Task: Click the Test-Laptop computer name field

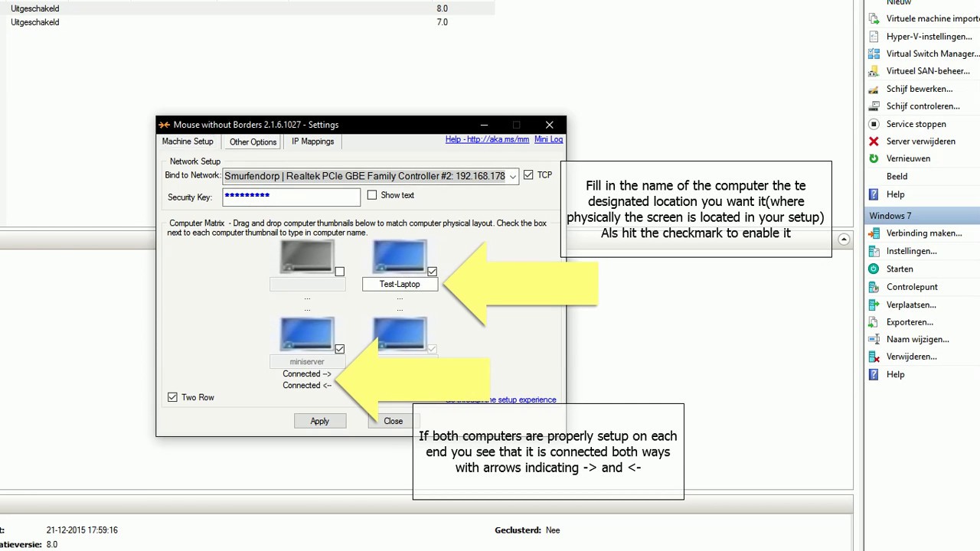Action: coord(400,284)
